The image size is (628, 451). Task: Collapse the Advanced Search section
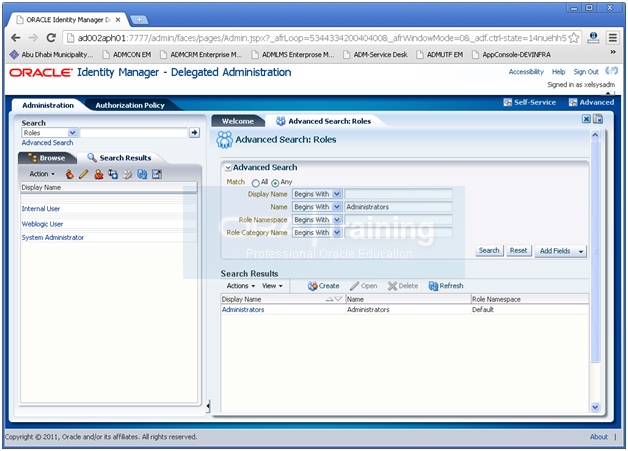(228, 167)
